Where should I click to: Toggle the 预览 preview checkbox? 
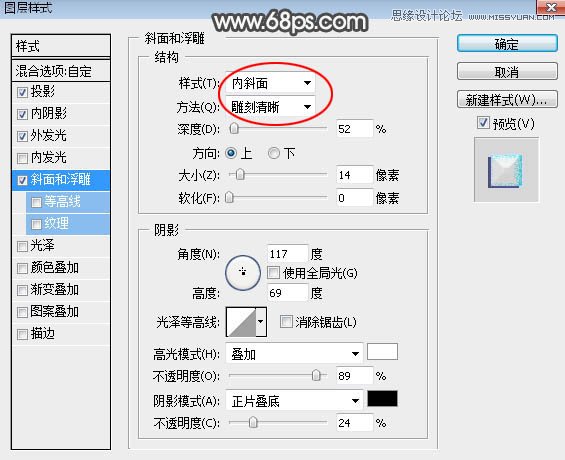click(x=483, y=123)
